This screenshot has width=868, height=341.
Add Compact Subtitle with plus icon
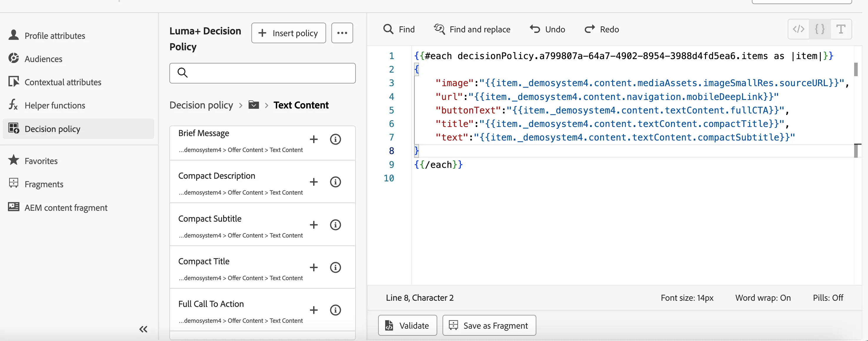click(x=314, y=225)
